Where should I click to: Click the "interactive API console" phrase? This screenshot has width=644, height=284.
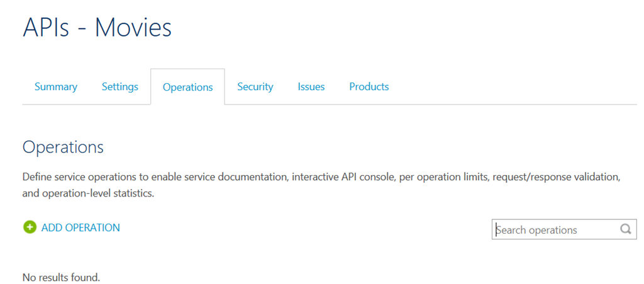342,178
